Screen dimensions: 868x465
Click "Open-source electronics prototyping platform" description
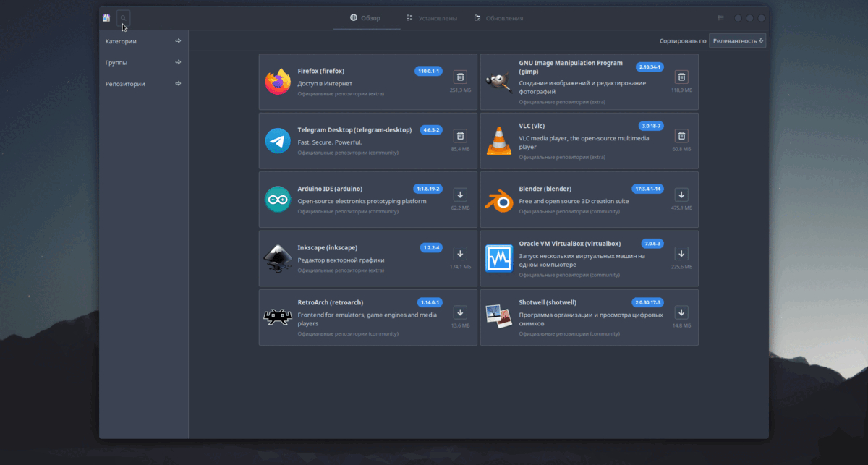pyautogui.click(x=362, y=201)
